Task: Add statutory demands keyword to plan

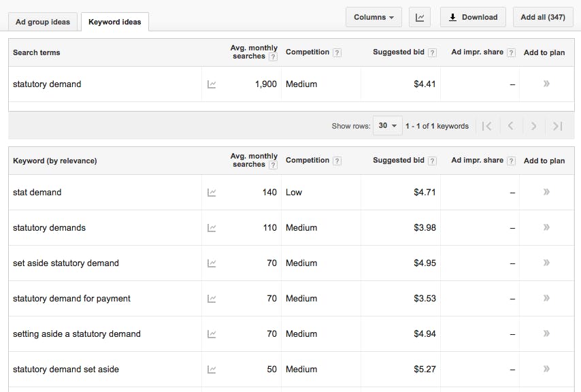Action: tap(546, 228)
